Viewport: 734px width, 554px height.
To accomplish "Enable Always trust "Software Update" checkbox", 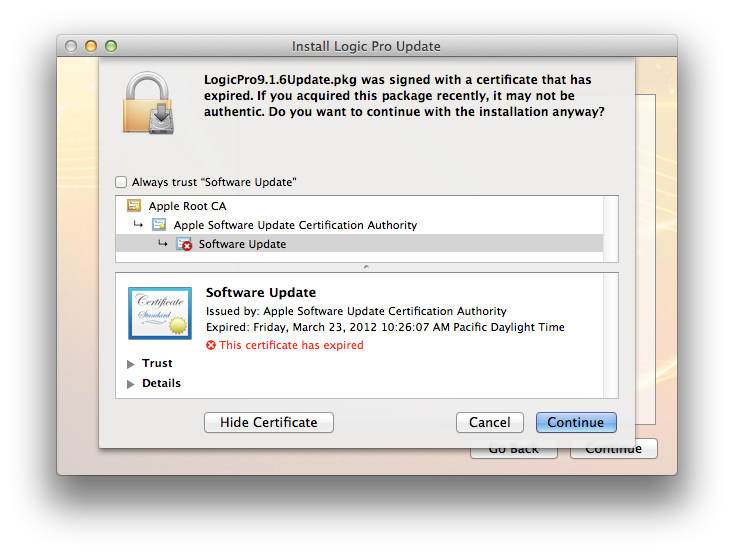I will pos(121,182).
